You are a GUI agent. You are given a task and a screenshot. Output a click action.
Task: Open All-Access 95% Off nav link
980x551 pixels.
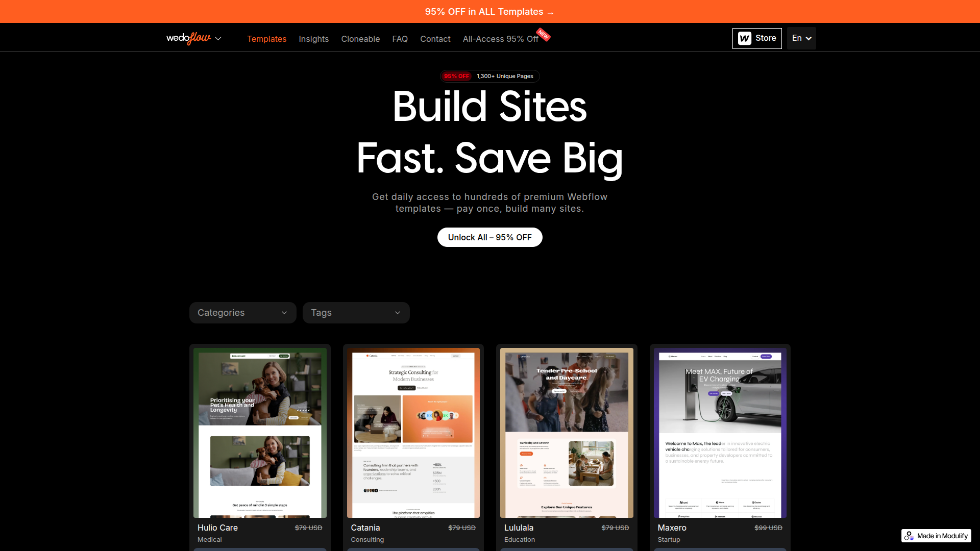coord(500,39)
